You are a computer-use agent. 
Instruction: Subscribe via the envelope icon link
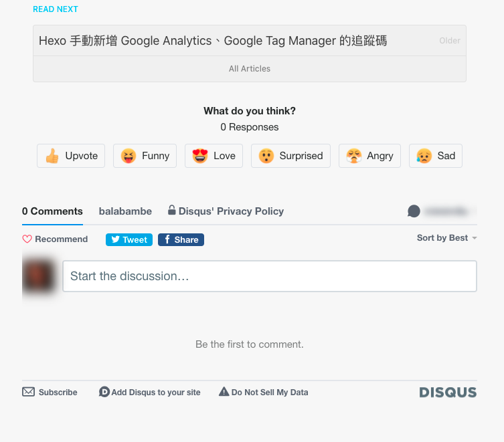point(50,393)
